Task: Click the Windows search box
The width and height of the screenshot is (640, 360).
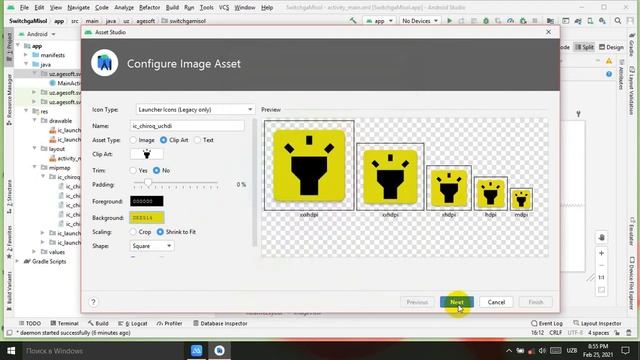Action: pos(102,351)
